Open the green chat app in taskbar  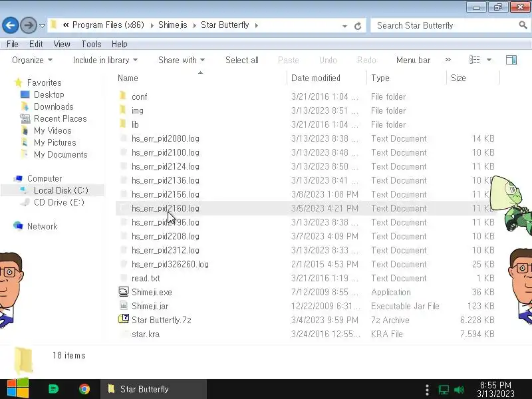(x=53, y=389)
